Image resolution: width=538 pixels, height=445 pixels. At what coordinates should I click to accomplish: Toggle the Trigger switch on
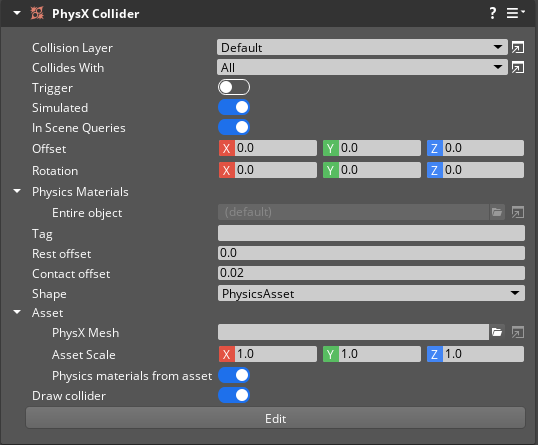234,87
